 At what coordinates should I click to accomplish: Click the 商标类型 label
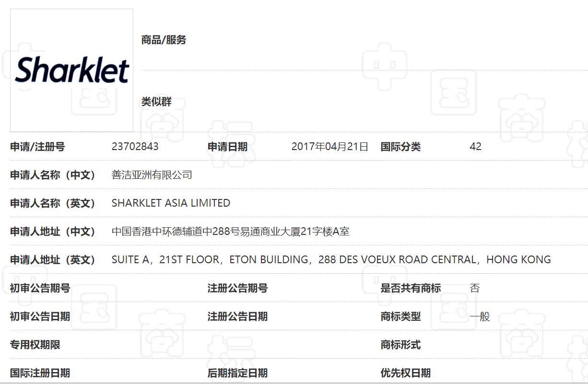click(400, 316)
